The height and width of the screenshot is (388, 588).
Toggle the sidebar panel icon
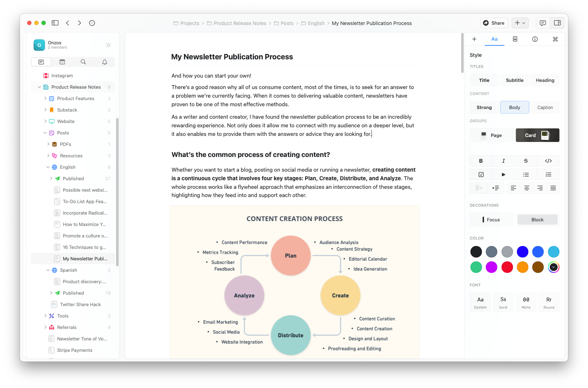pos(55,23)
